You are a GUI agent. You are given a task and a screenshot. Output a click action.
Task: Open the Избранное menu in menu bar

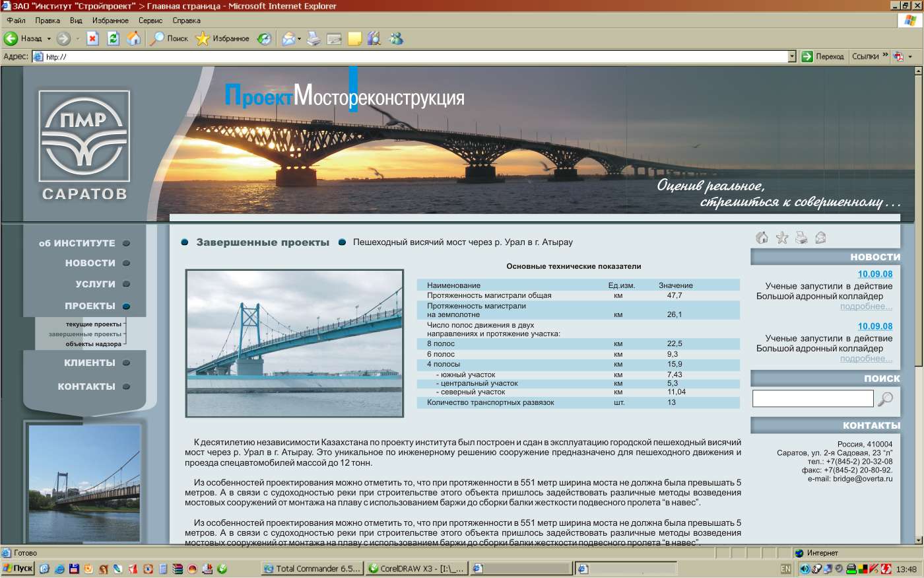pyautogui.click(x=110, y=20)
